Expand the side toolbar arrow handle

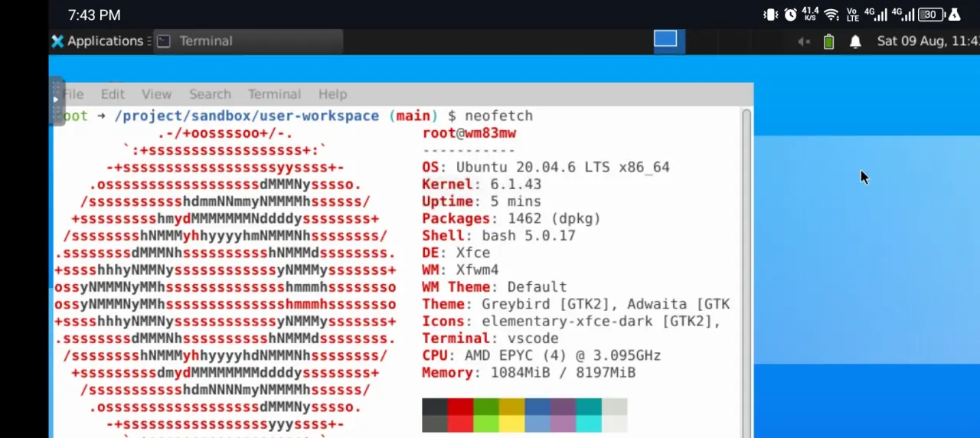coord(56,100)
